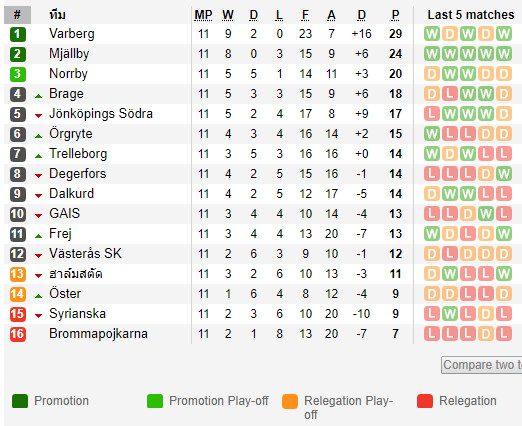
Task: Sort table by MP column header
Action: [203, 15]
